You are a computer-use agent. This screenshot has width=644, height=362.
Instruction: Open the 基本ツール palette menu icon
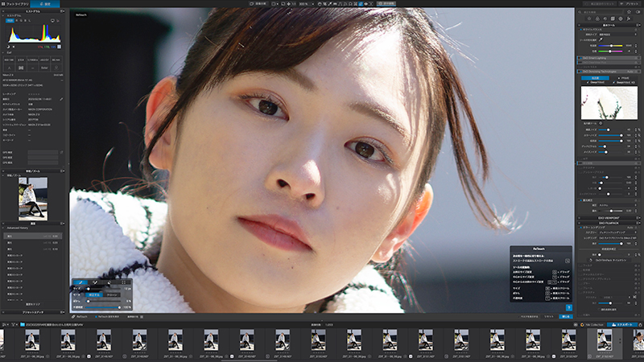coord(638,25)
